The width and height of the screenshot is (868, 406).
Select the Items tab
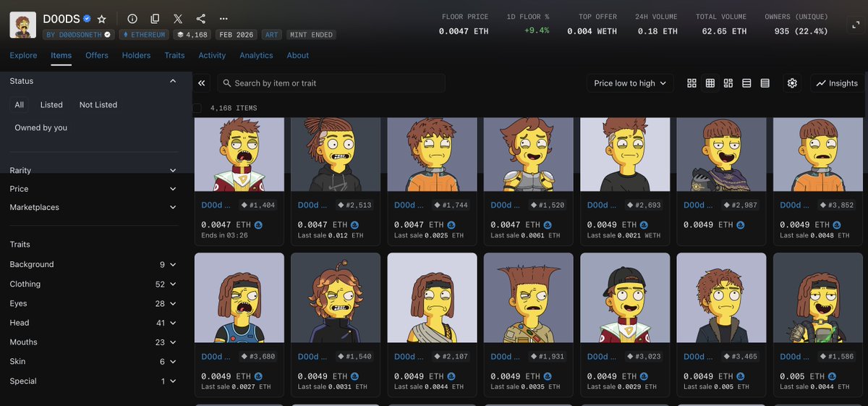click(x=61, y=55)
